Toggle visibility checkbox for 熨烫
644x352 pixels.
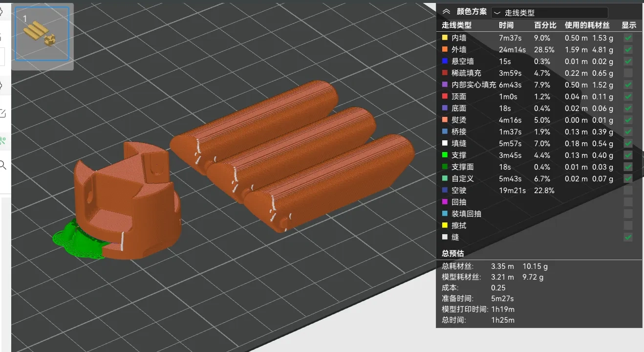pyautogui.click(x=628, y=120)
